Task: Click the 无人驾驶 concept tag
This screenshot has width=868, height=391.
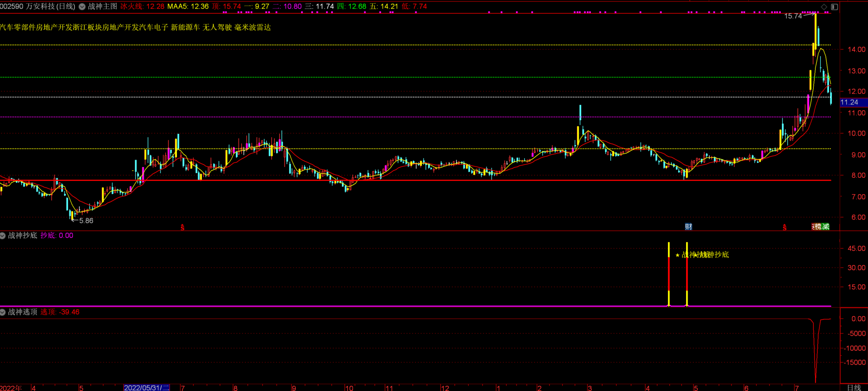Action: click(217, 27)
